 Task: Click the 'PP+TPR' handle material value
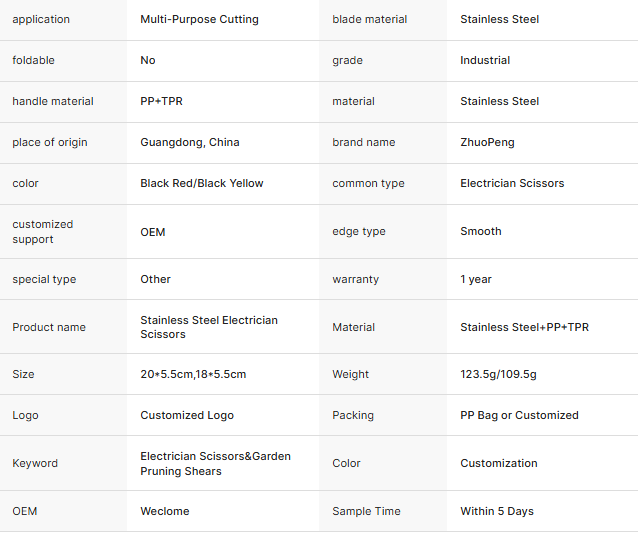[x=160, y=101]
